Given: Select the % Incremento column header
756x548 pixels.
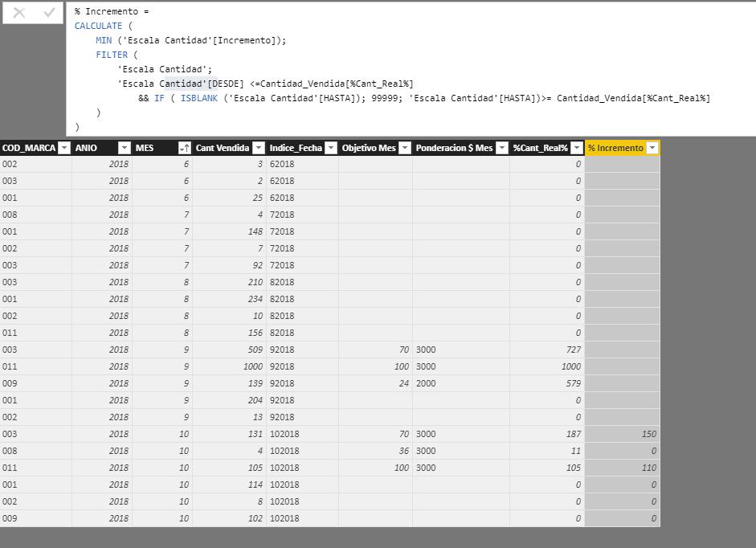Looking at the screenshot, I should tap(615, 148).
